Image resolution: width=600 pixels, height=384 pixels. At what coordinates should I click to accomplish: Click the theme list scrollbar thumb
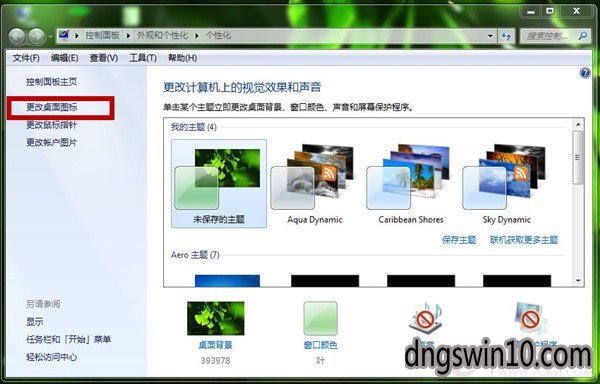click(x=578, y=158)
